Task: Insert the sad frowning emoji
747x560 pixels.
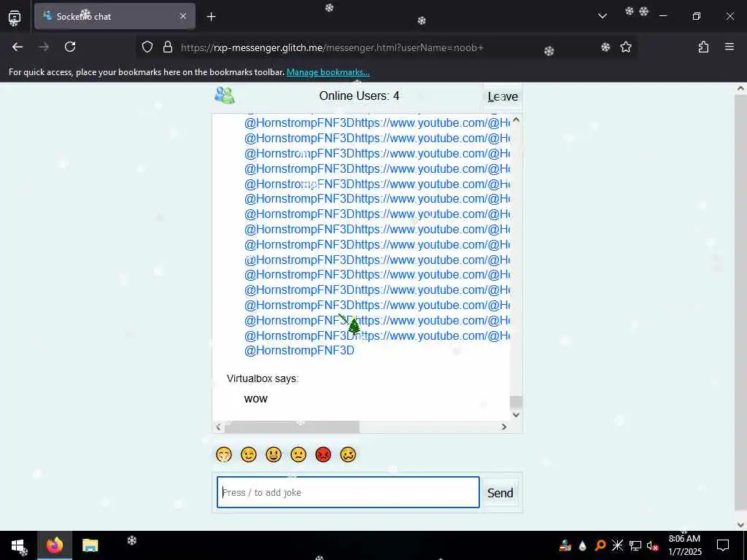Action: (298, 454)
